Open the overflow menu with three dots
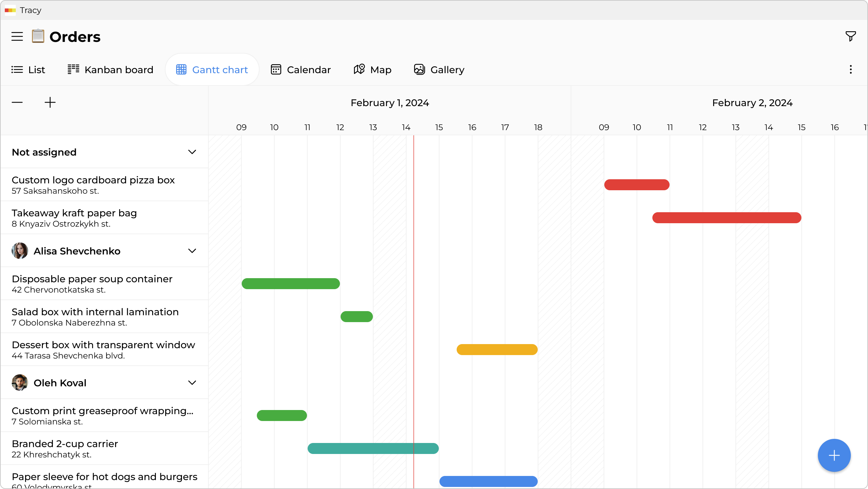 [x=851, y=69]
